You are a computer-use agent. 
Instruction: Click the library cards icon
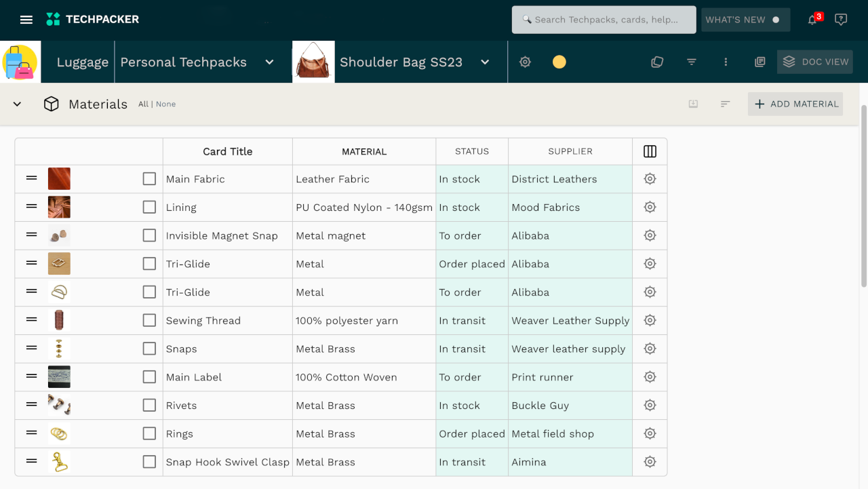pos(760,62)
